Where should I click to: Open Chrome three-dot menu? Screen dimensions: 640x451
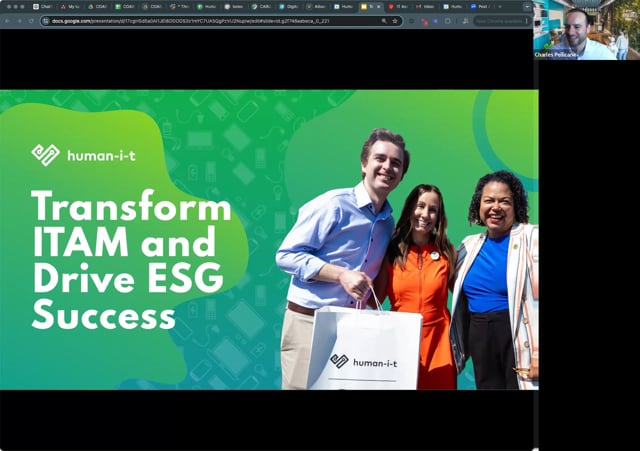tap(527, 21)
